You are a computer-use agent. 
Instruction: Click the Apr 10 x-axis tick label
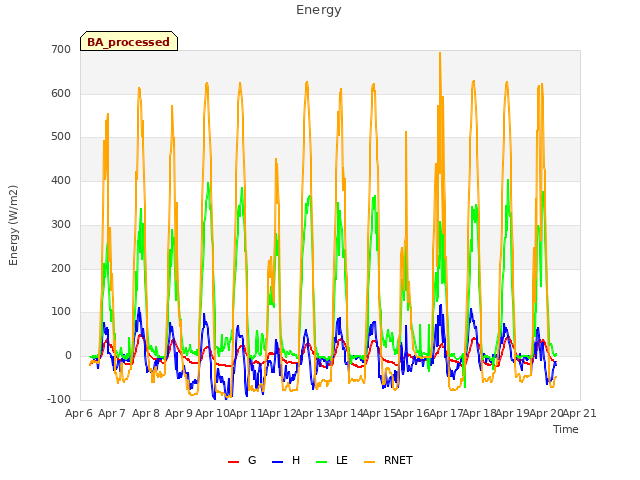click(212, 413)
